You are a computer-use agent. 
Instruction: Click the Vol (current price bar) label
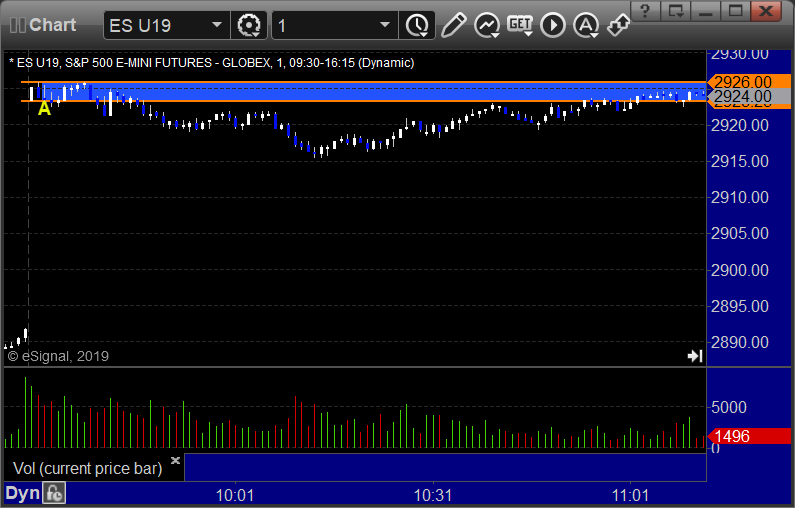87,468
